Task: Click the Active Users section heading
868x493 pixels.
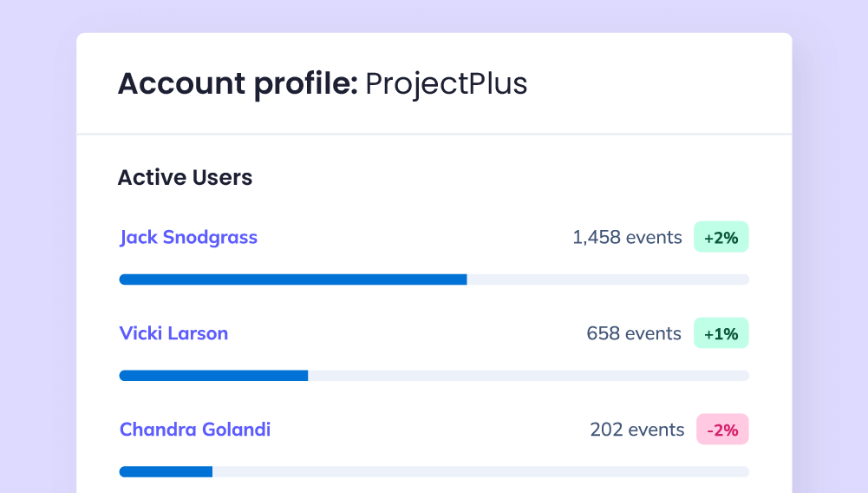Action: coord(185,178)
